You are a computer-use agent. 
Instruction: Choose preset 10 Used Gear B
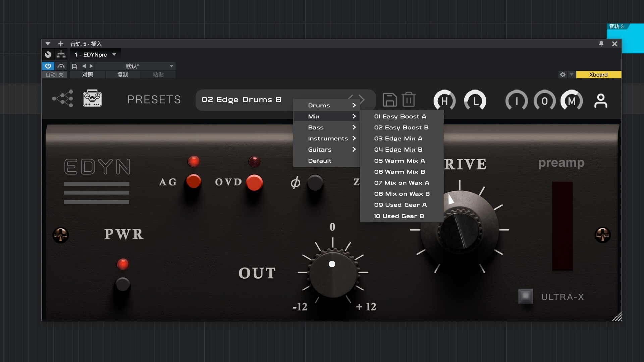pos(401,216)
